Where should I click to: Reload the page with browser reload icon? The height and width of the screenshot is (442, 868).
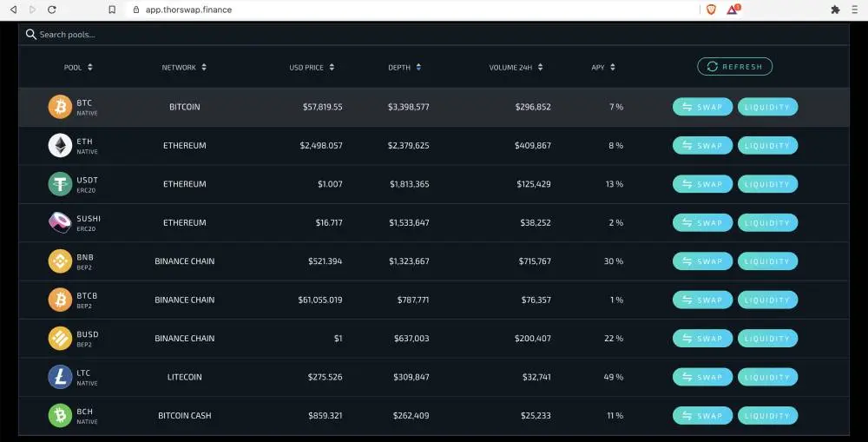coord(51,10)
